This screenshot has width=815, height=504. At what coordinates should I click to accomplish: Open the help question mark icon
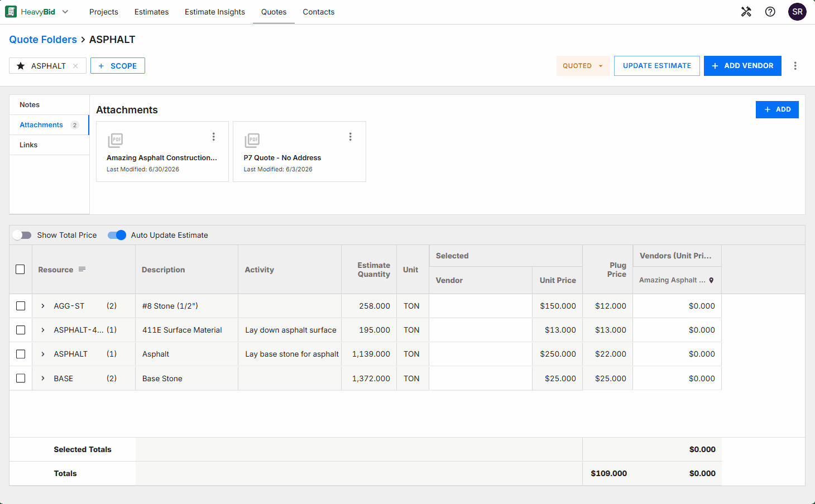[770, 12]
